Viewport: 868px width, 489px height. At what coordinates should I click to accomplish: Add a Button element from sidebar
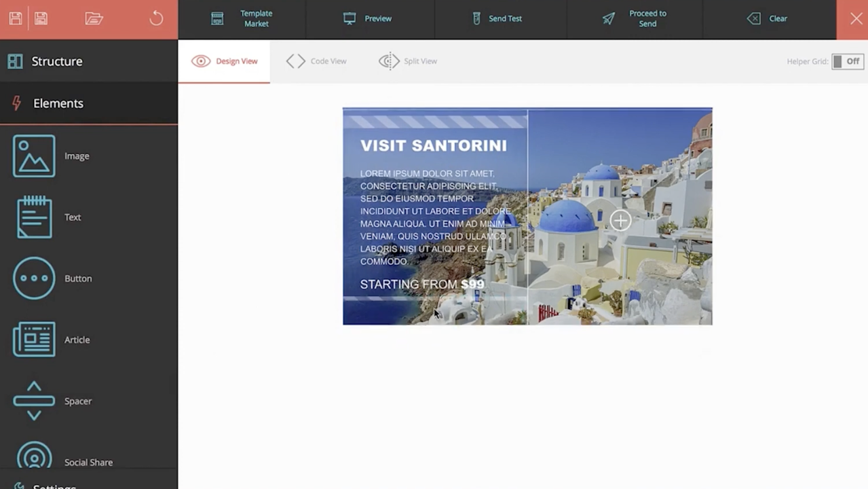34,278
